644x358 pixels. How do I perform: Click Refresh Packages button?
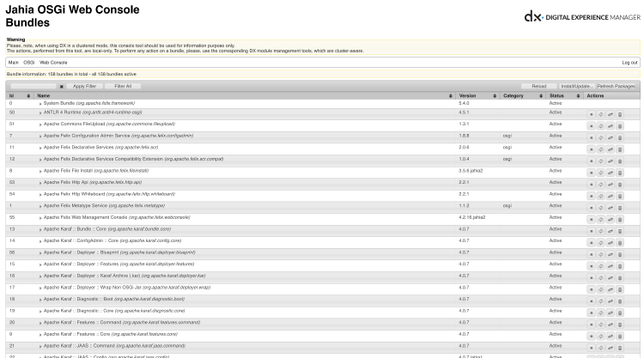click(x=617, y=86)
